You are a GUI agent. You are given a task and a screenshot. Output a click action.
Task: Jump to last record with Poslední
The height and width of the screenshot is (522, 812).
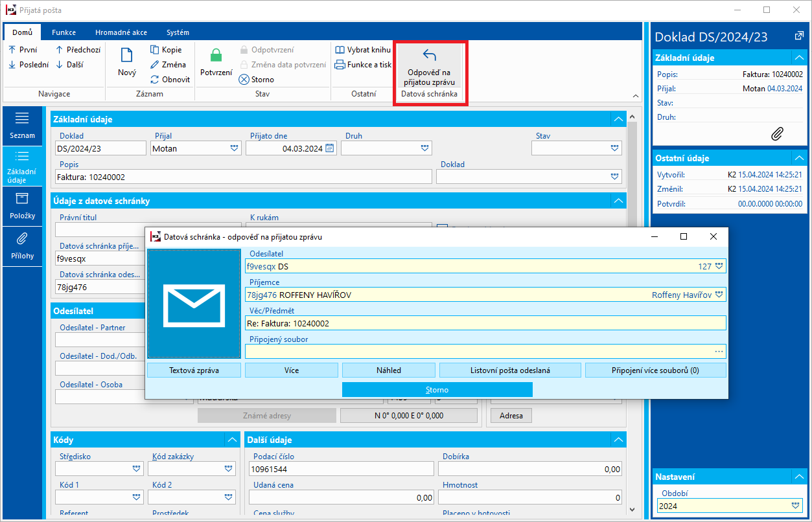tap(28, 64)
